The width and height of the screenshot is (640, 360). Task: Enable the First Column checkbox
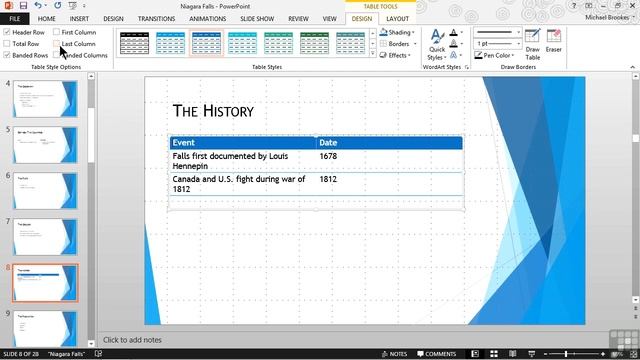click(x=56, y=32)
